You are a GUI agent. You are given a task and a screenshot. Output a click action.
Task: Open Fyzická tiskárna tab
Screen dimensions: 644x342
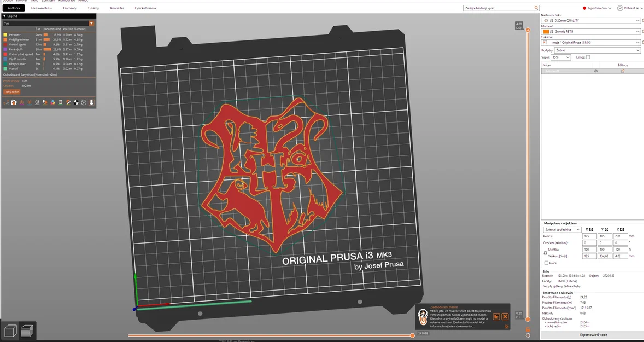click(x=145, y=8)
